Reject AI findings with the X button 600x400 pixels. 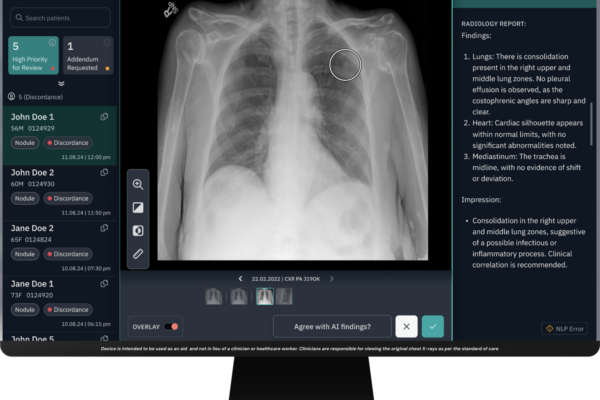pos(405,326)
